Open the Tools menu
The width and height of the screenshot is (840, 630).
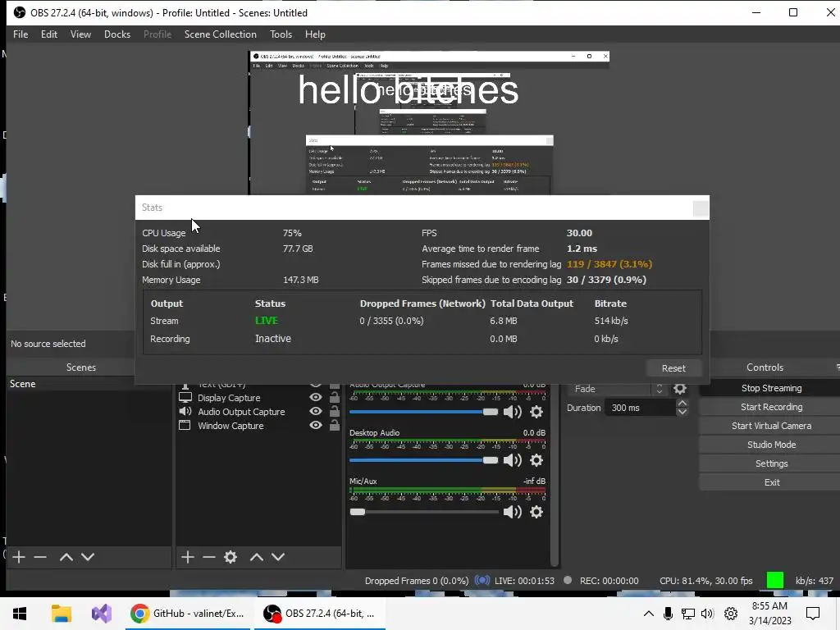click(281, 34)
